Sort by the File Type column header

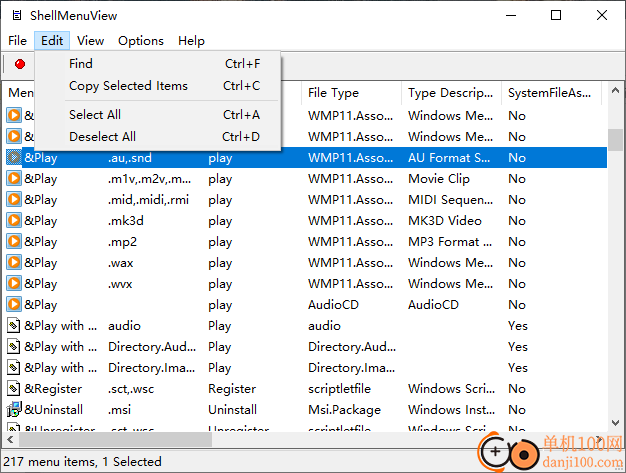click(351, 93)
